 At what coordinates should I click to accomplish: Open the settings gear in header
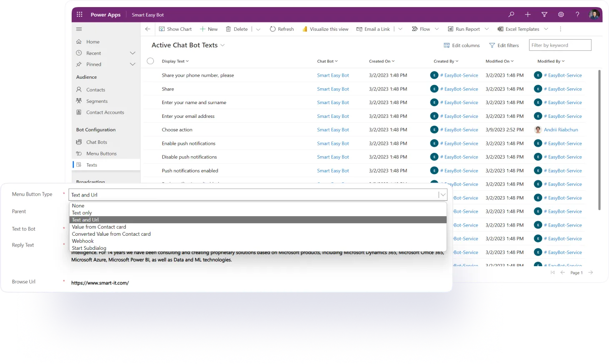coord(561,15)
